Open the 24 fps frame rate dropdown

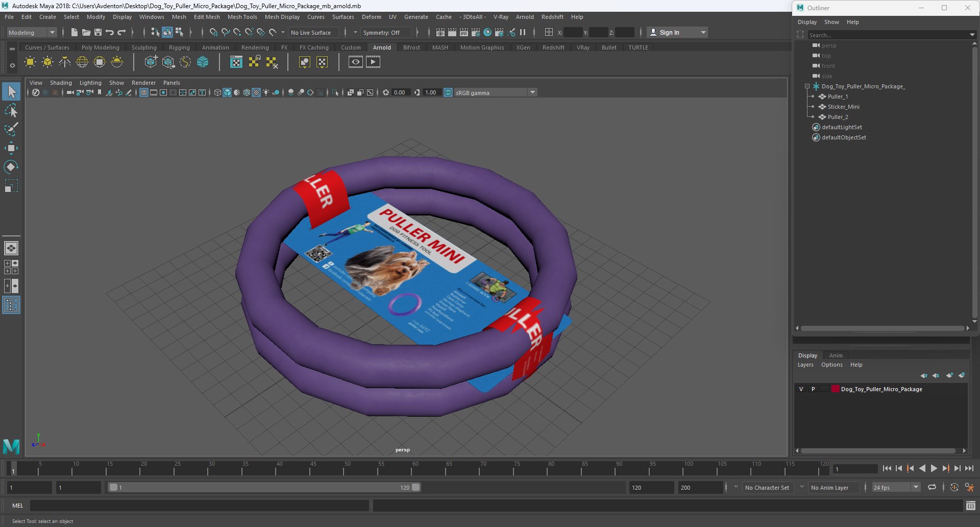(896, 487)
